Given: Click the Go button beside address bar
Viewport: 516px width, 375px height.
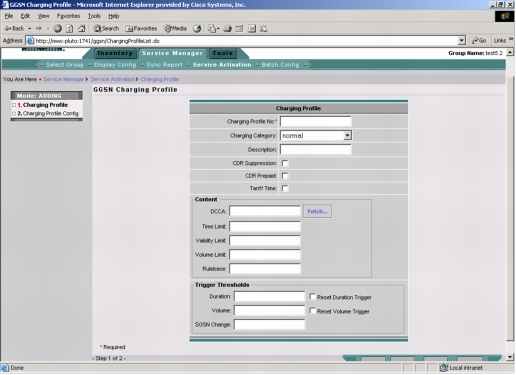Looking at the screenshot, I should tap(479, 41).
